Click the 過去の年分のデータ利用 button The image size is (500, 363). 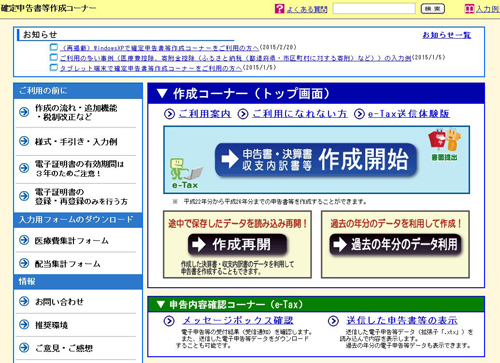(x=396, y=245)
